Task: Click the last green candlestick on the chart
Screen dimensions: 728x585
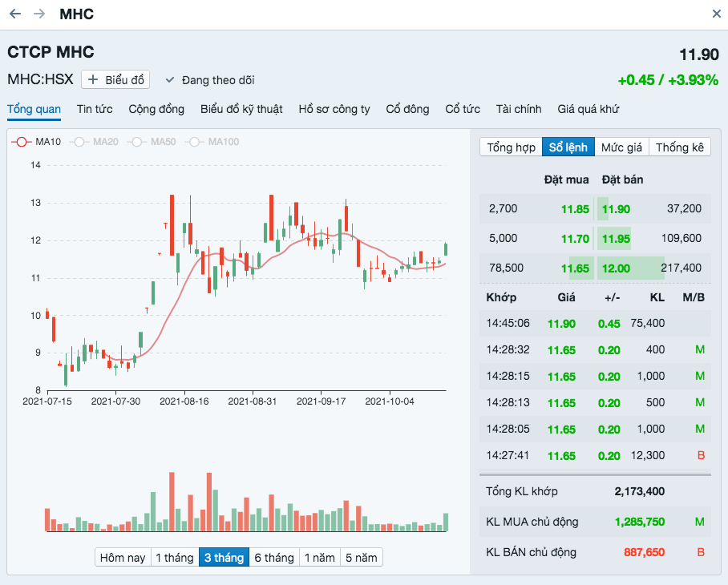Action: pyautogui.click(x=446, y=248)
